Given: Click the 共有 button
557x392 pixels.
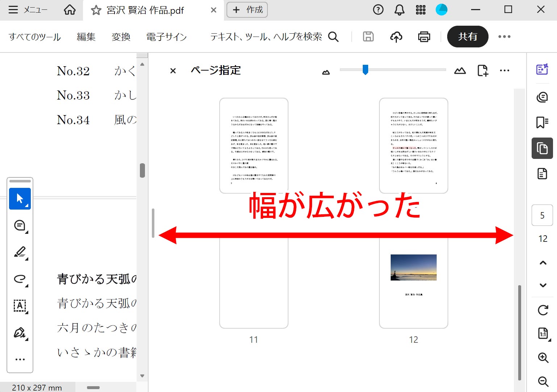Looking at the screenshot, I should 467,37.
